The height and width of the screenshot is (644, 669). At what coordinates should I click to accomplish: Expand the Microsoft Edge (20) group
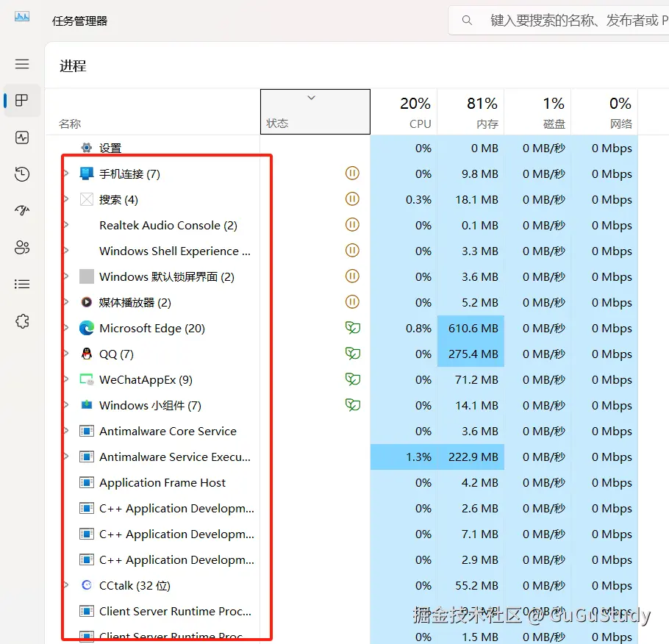pyautogui.click(x=67, y=328)
